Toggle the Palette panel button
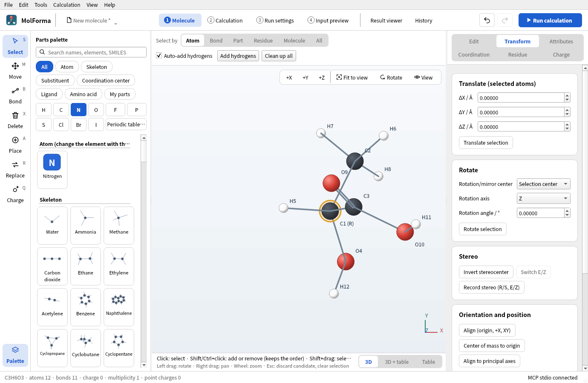This screenshot has height=383, width=588. coord(15,355)
